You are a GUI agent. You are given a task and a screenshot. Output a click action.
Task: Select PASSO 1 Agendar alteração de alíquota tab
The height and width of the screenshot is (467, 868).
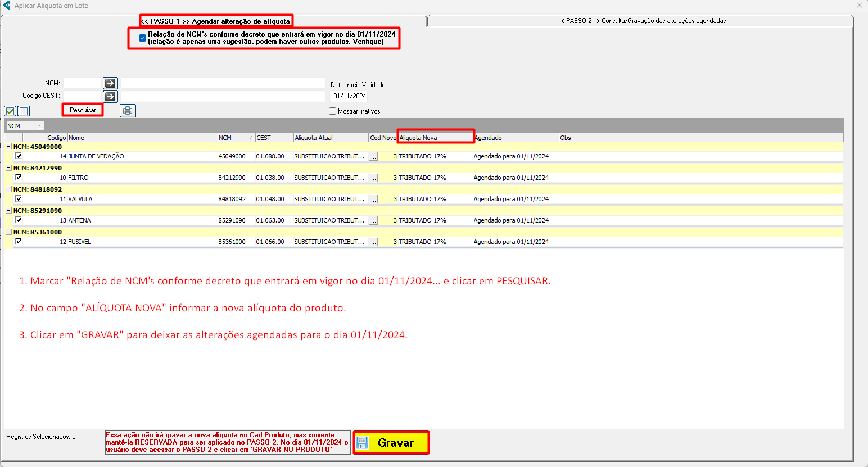tap(216, 21)
